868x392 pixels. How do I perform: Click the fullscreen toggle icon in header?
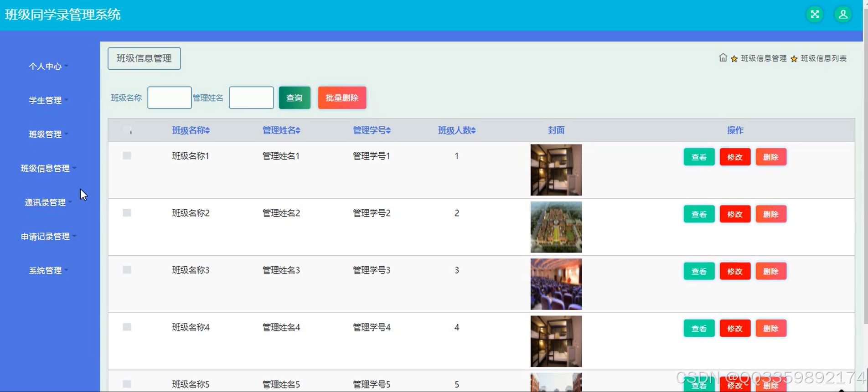[x=815, y=15]
